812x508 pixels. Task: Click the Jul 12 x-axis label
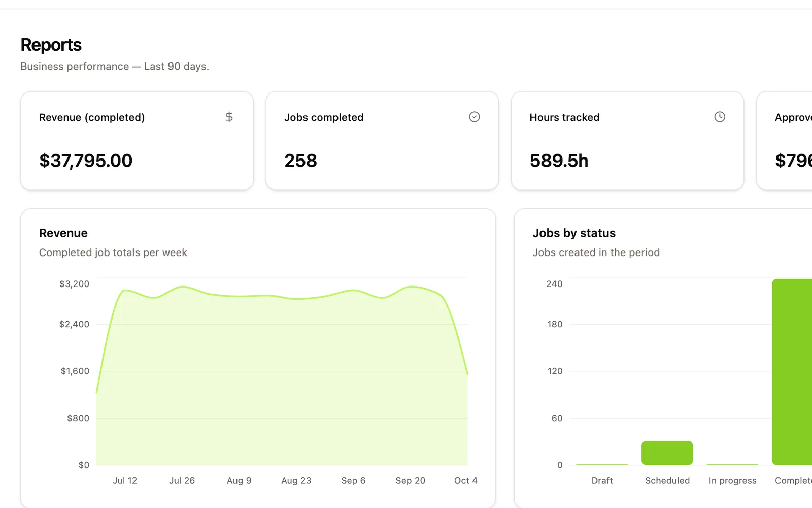(125, 481)
